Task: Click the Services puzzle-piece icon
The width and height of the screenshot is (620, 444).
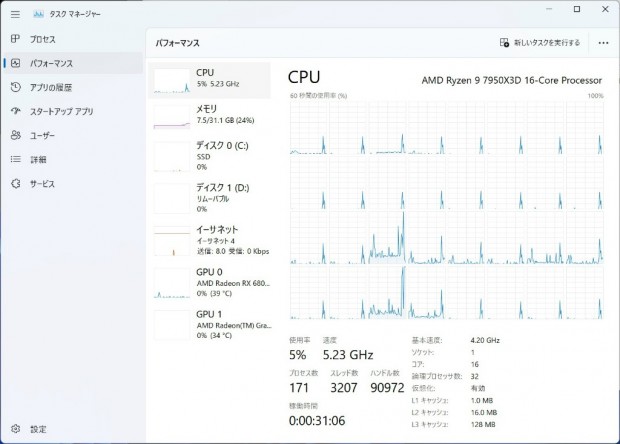Action: 16,184
